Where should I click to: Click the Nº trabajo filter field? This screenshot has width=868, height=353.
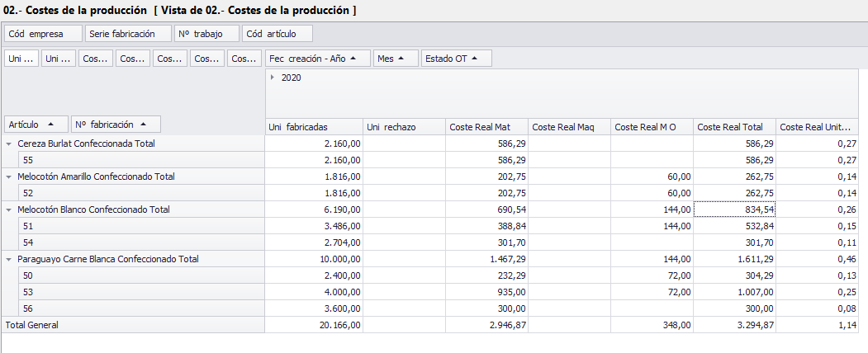206,34
